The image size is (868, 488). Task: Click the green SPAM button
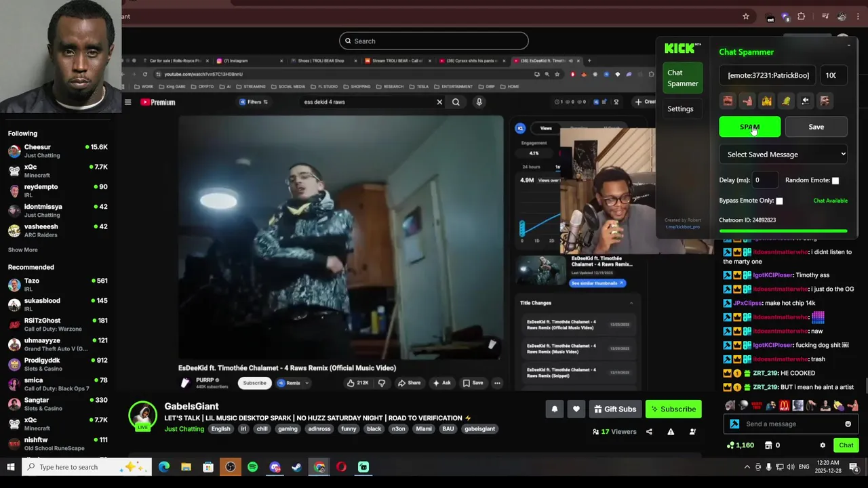(x=749, y=127)
